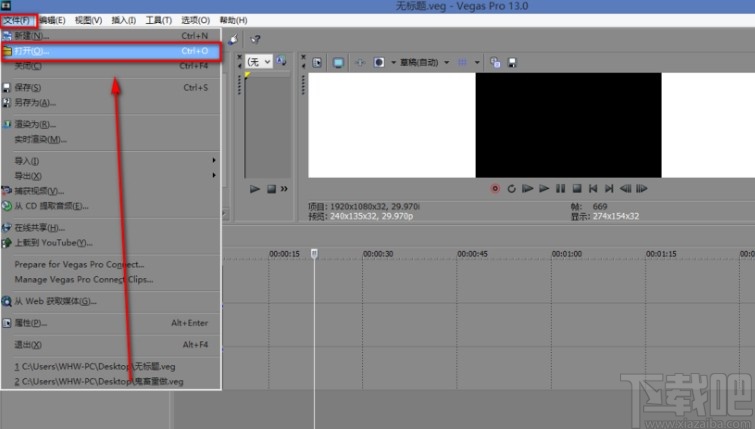Open the 编辑(E) menu
This screenshot has height=429, width=755.
pyautogui.click(x=52, y=20)
